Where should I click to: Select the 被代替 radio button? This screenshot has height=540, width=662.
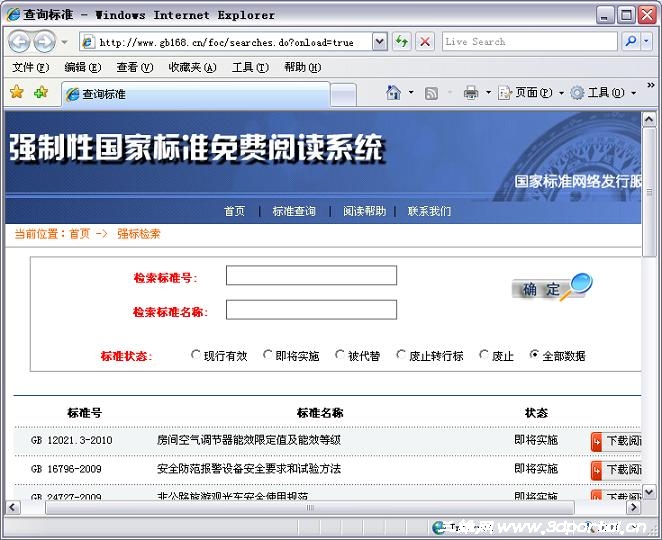point(339,354)
